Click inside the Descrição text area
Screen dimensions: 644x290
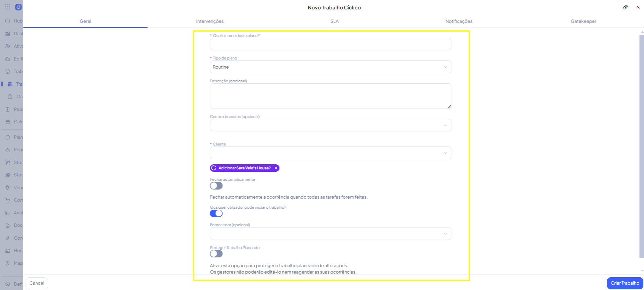(x=331, y=96)
